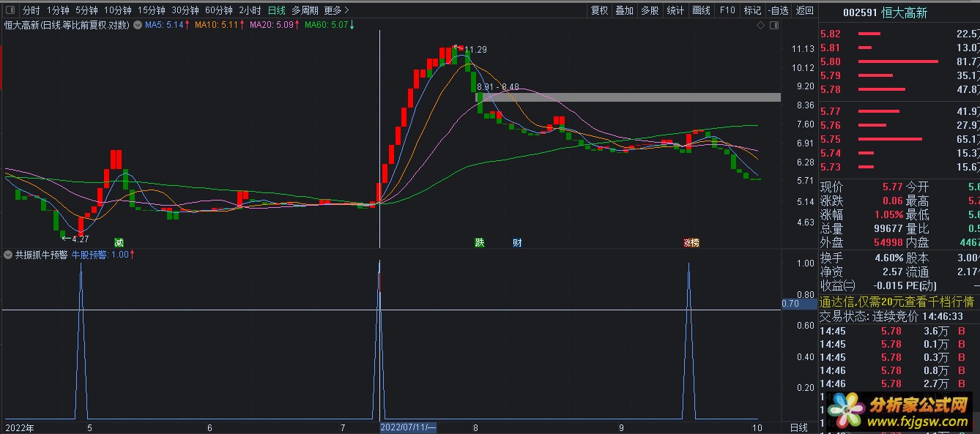Screen dimensions: 980x434
Task: Open the main chart indicator dropdown arrow
Action: click(x=138, y=26)
